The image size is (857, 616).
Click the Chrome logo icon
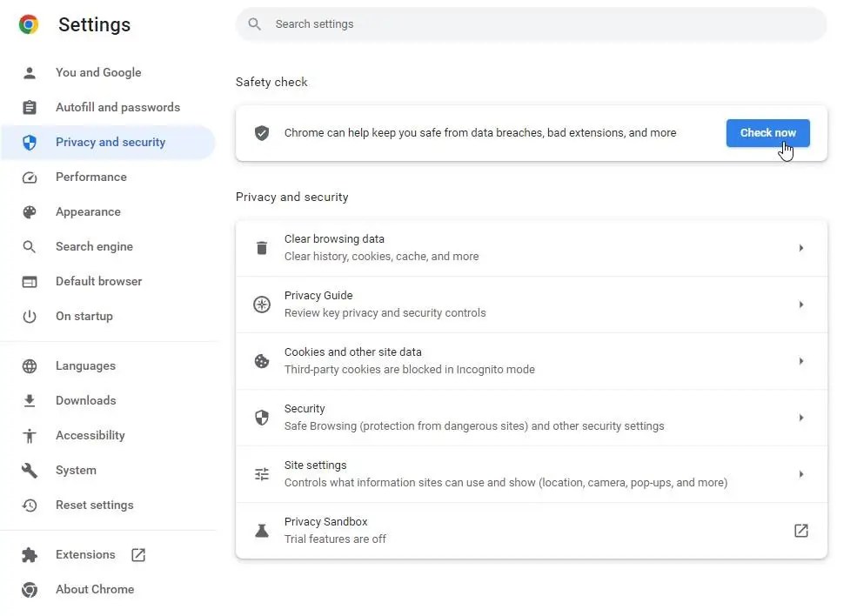point(29,24)
